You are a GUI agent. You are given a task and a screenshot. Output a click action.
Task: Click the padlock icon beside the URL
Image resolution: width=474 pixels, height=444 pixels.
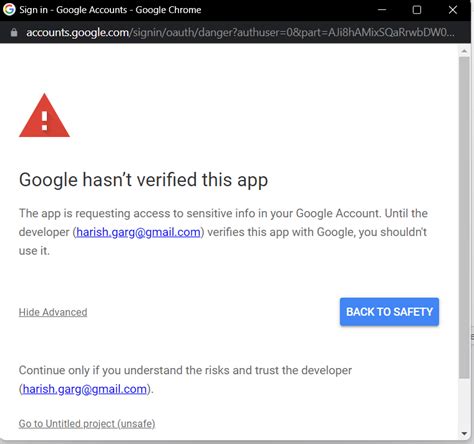click(14, 32)
